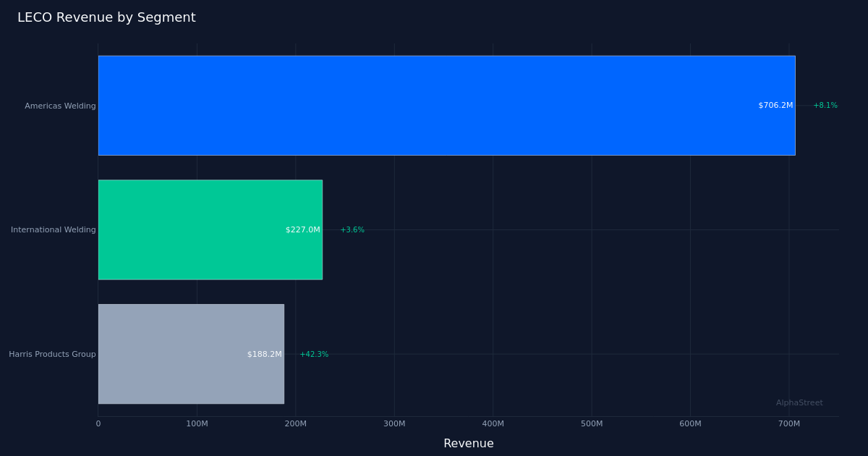This screenshot has width=868, height=456.
Task: Click the 300M tick label
Action: (394, 424)
